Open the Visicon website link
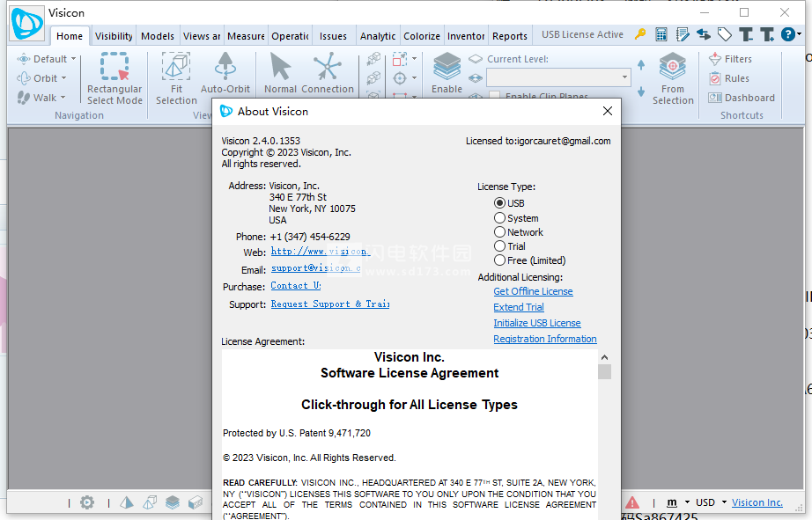Screen dimensions: 812x520 [320, 252]
